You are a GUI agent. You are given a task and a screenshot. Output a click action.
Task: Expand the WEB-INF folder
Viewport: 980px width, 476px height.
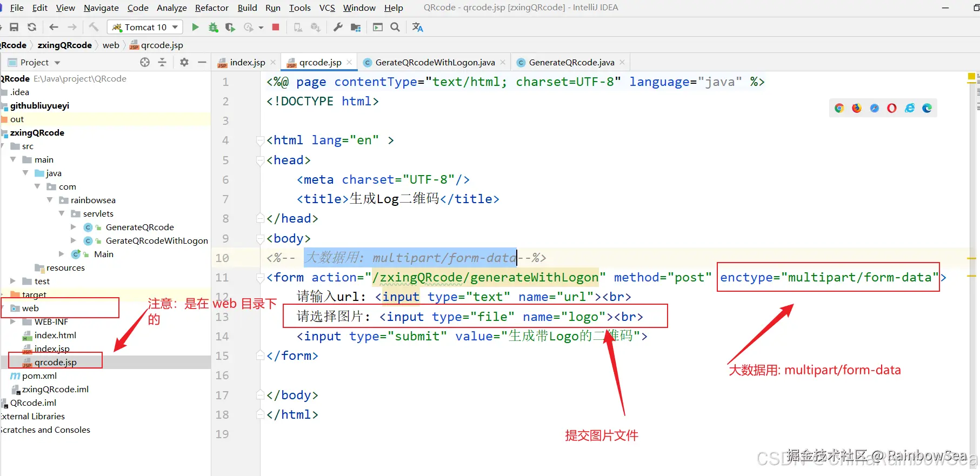(x=13, y=321)
